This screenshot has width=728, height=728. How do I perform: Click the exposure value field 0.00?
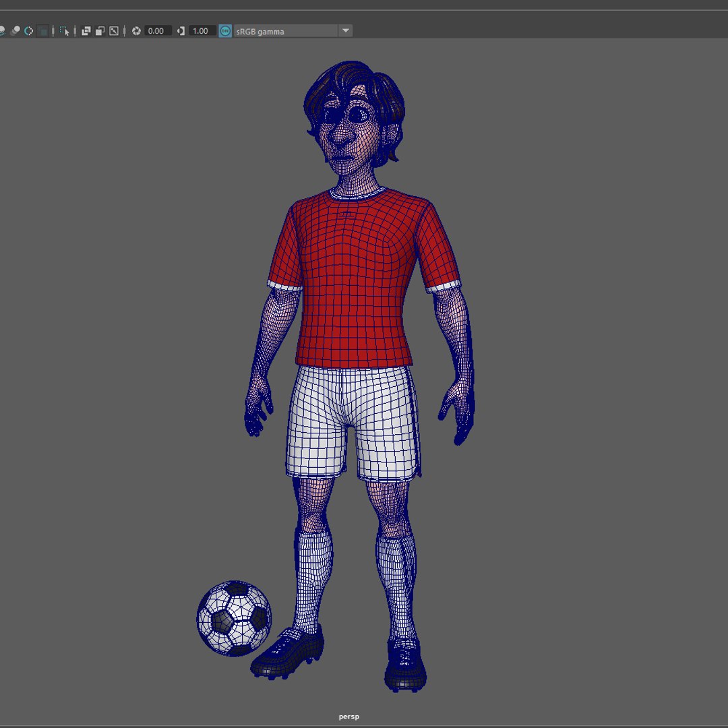[158, 31]
